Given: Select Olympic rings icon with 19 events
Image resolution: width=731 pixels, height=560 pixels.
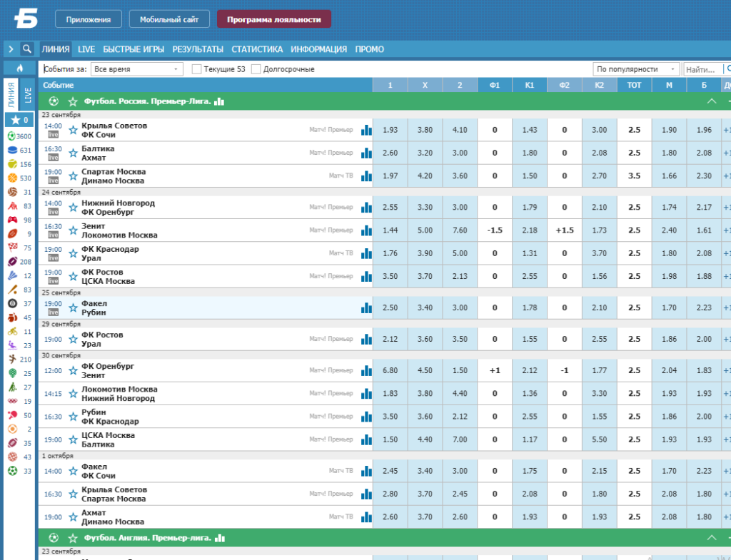Looking at the screenshot, I should point(12,401).
